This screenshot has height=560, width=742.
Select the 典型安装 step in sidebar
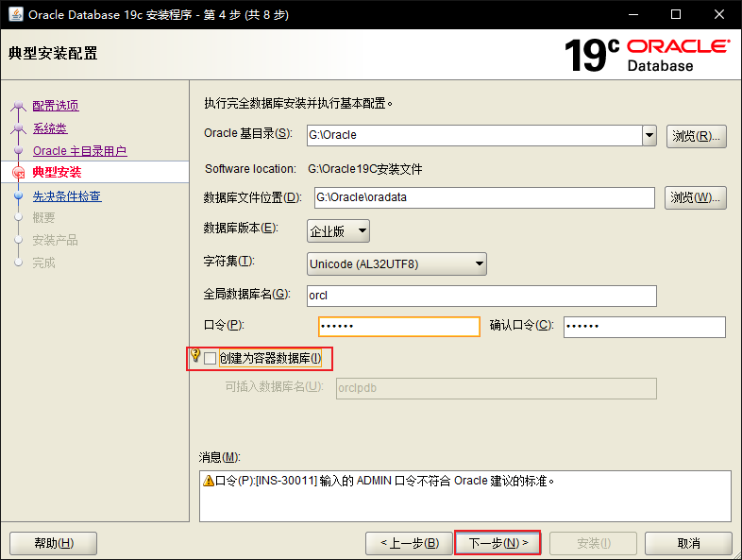click(57, 172)
